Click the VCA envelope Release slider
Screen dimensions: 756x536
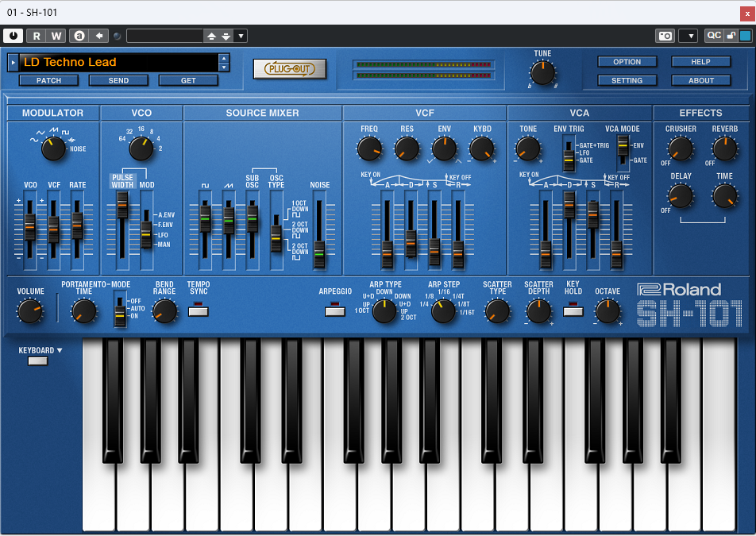point(617,230)
